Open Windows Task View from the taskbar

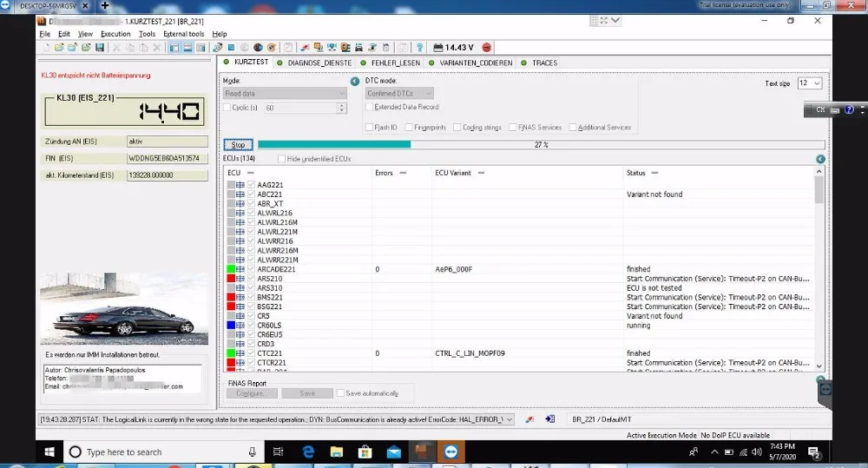279,452
